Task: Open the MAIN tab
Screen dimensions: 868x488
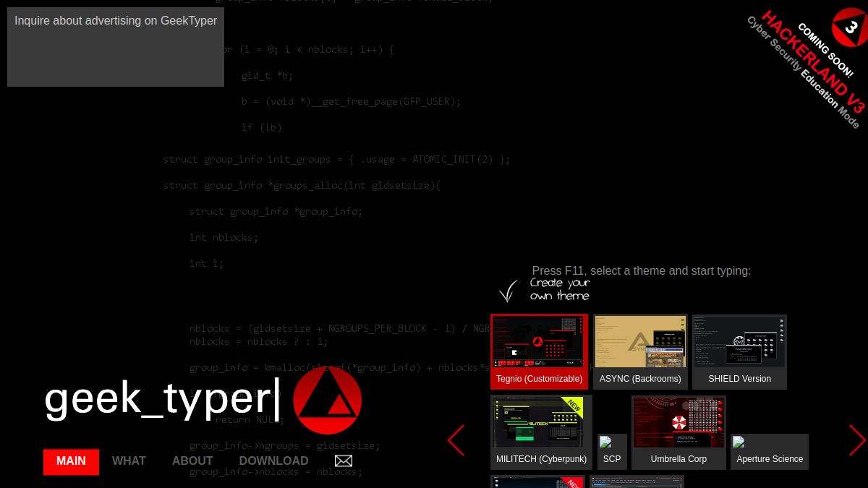Action: 71,461
